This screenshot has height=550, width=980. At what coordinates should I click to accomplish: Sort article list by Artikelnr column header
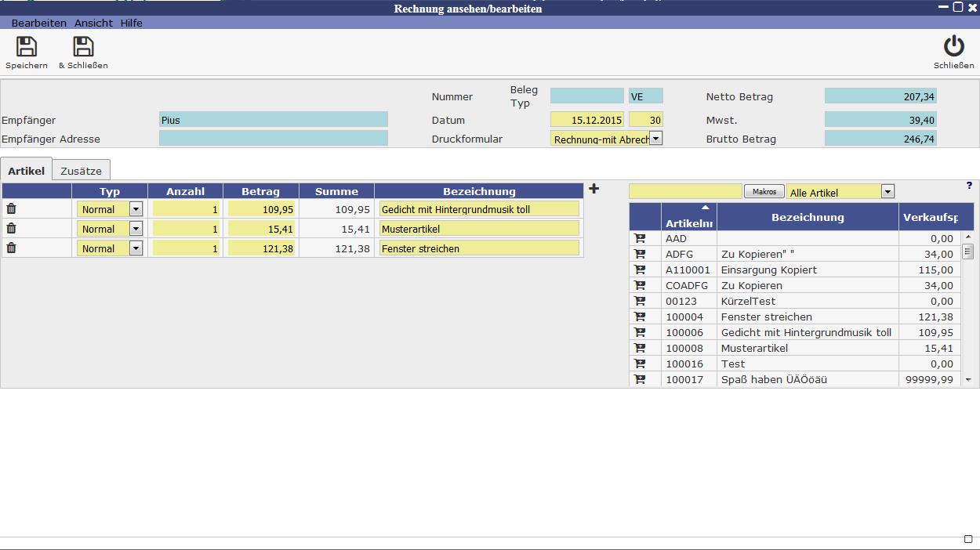(688, 218)
